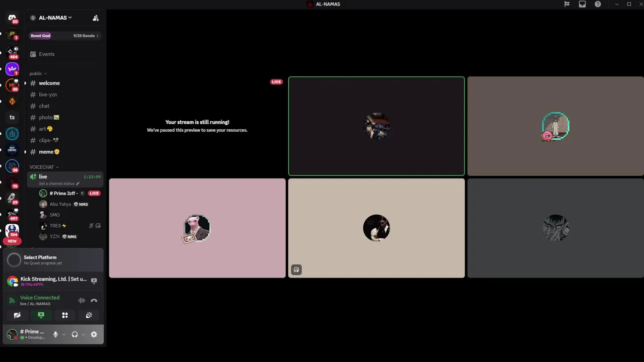The image size is (644, 362).
Task: Select voice user YZN
Action: click(70, 236)
